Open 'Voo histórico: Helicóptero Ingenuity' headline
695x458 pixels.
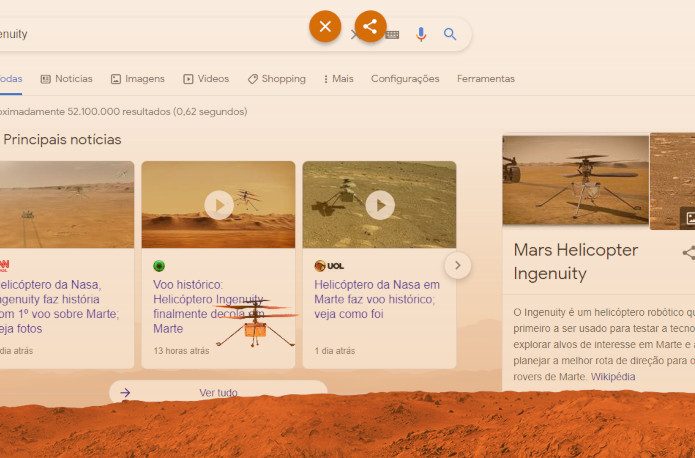tap(208, 306)
